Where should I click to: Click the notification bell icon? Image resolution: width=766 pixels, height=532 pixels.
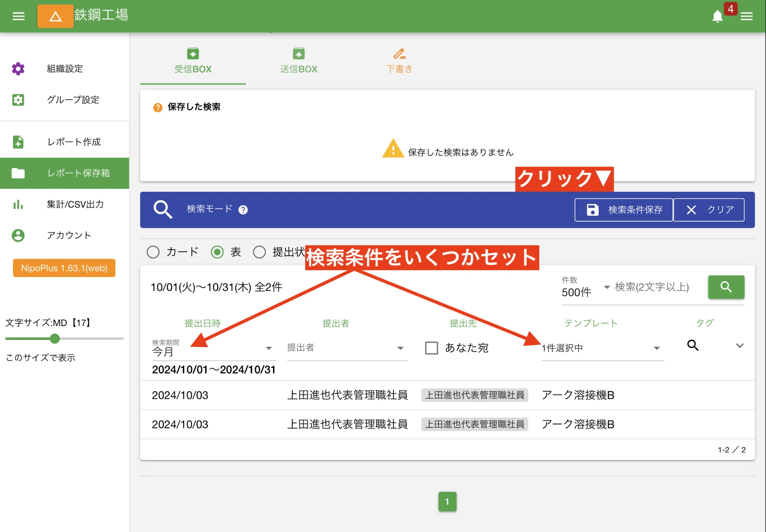[717, 16]
